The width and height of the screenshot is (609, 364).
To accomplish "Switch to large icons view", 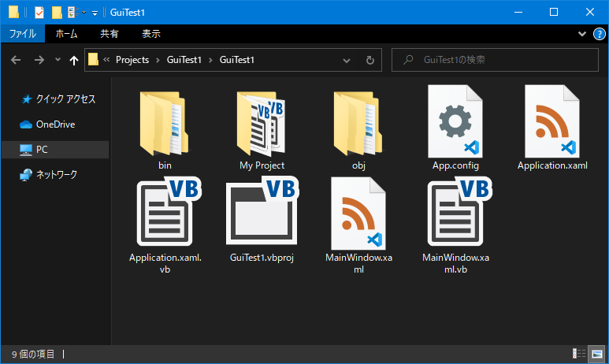I will [597, 354].
